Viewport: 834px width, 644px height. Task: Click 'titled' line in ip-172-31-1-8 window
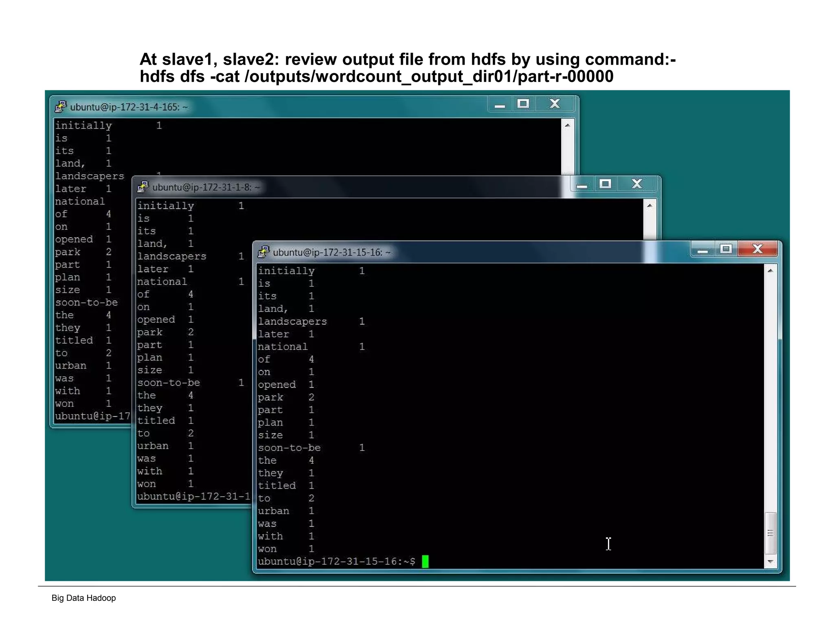(165, 421)
